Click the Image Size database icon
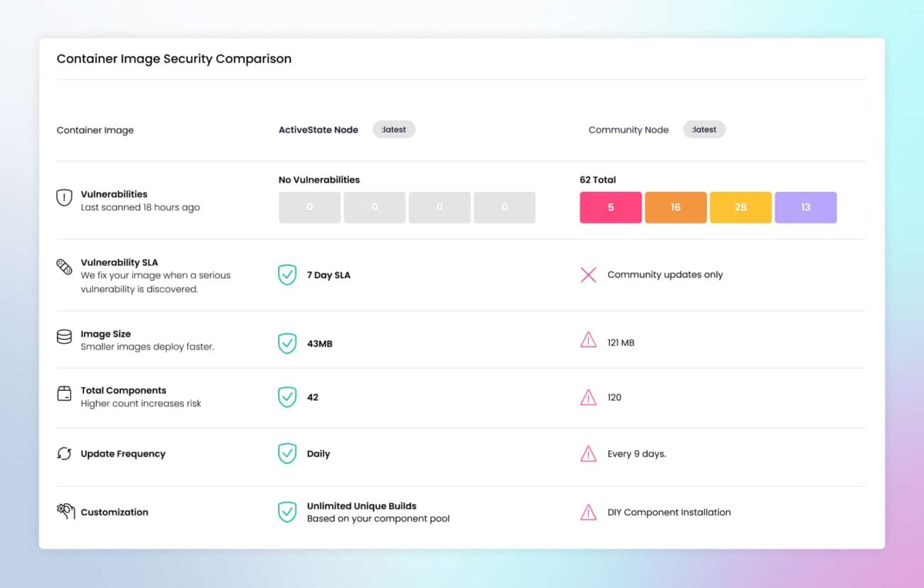This screenshot has width=924, height=588. point(65,338)
